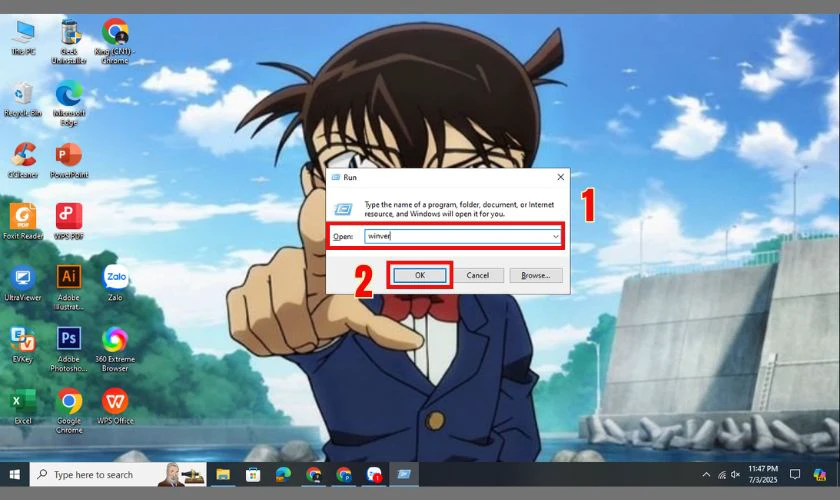Click the muted volume tray icon
840x500 pixels.
pos(736,475)
